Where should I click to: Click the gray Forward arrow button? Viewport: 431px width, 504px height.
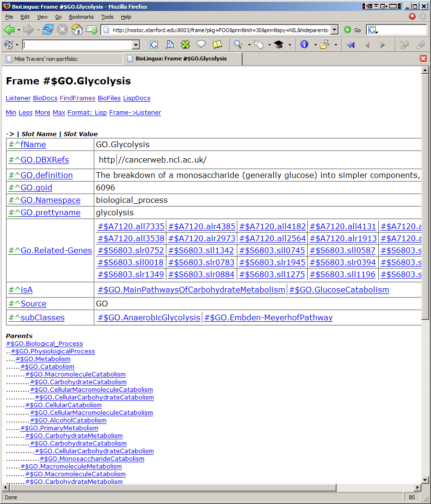pos(29,30)
